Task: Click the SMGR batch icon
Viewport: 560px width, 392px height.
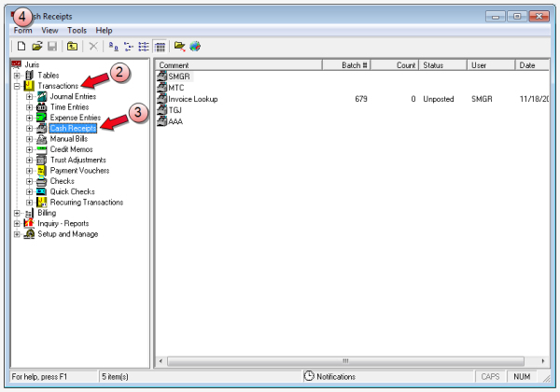Action: click(162, 77)
